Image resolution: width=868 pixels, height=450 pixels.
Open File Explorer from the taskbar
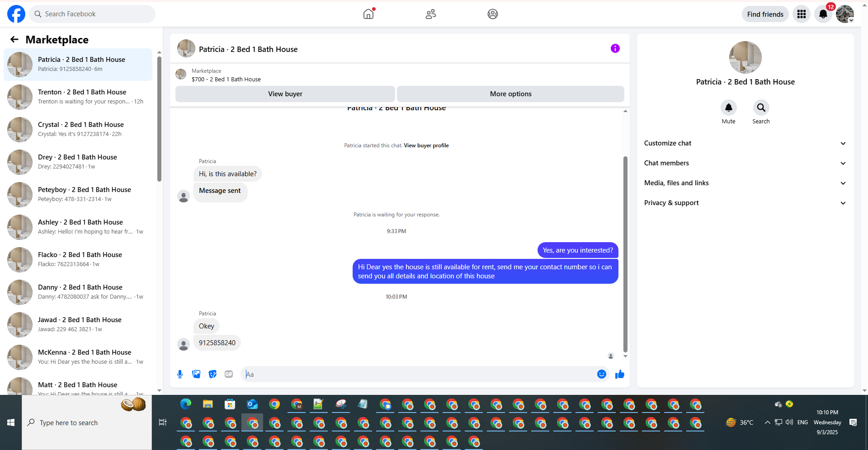coord(208,404)
